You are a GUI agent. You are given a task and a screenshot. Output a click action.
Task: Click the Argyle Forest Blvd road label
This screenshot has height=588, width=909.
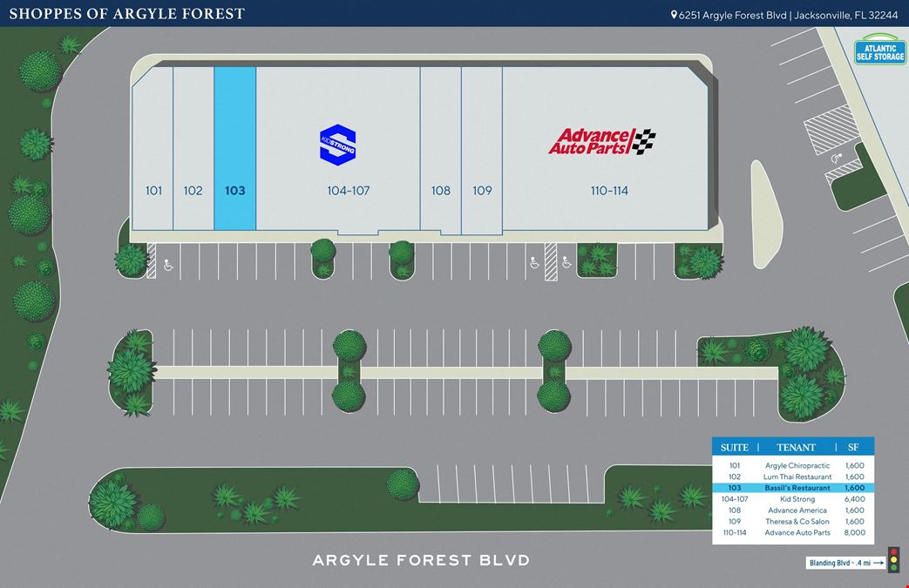421,560
